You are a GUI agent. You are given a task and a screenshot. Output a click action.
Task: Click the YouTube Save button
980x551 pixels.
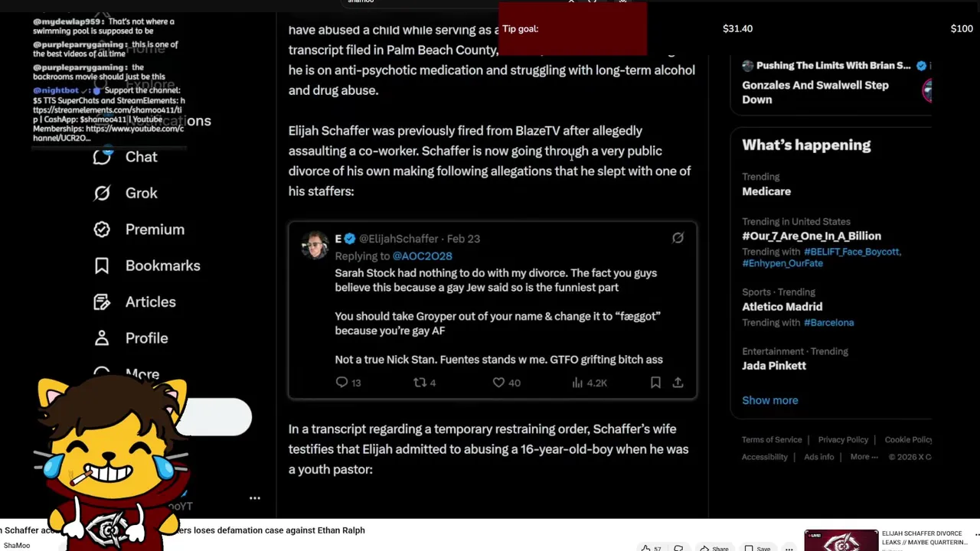(756, 548)
